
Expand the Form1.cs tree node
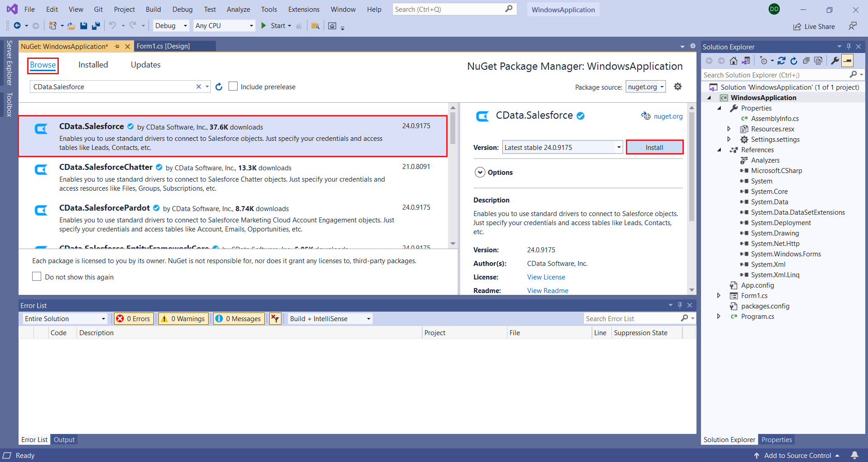click(719, 295)
